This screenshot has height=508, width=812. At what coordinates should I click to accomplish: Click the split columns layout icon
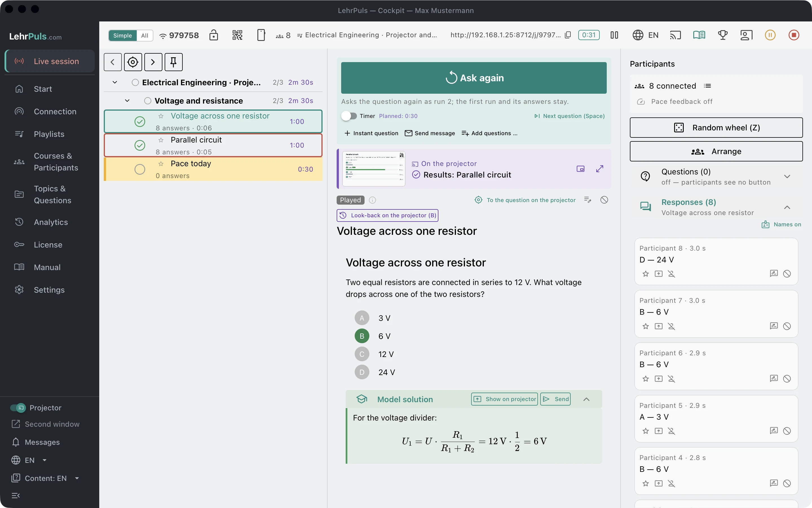click(614, 35)
